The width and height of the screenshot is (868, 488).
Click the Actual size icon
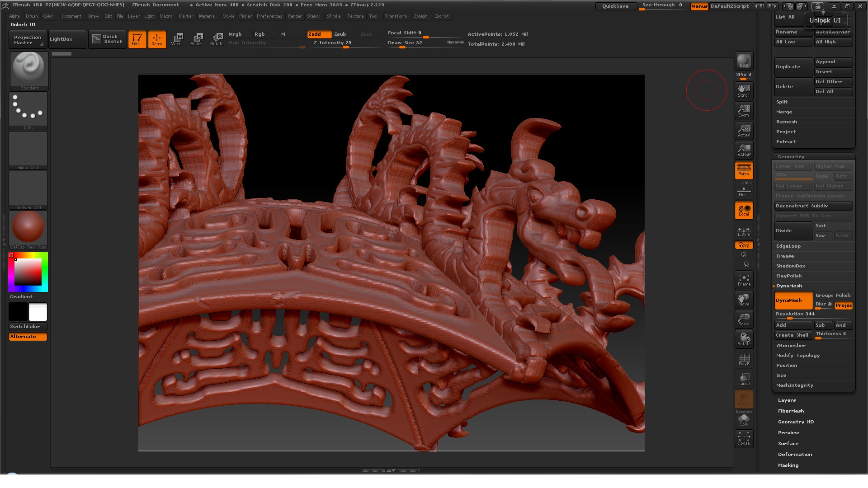pos(744,130)
